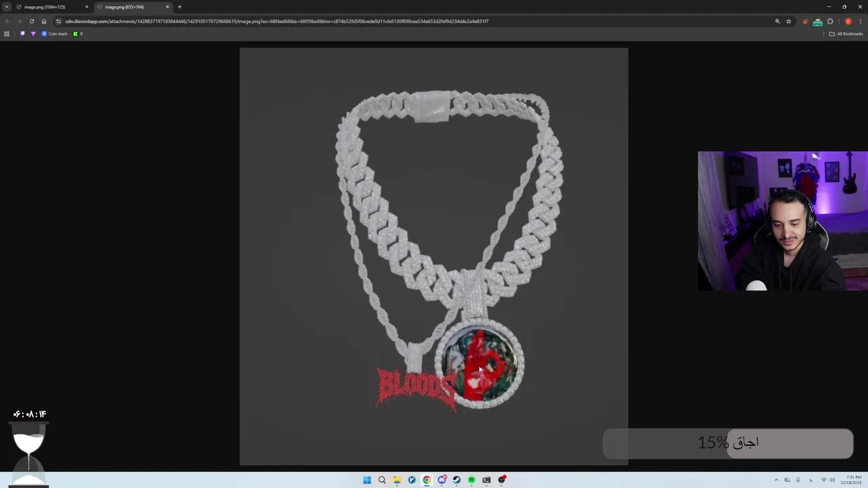Open the browser home page
Viewport: 868px width, 488px height.
(44, 21)
